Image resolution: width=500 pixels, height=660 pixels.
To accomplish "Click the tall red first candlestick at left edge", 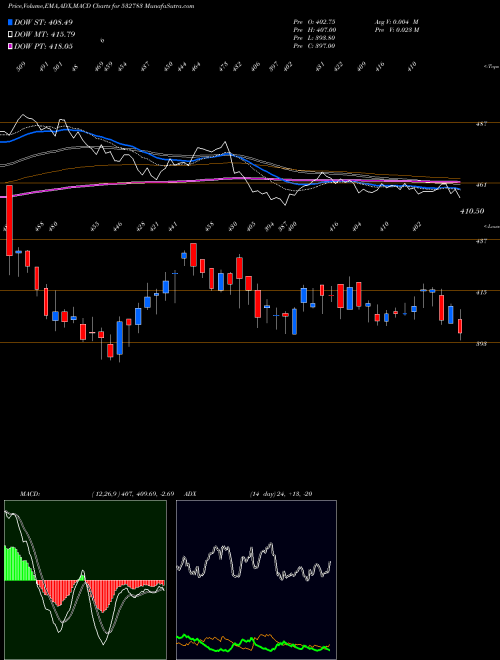I will tap(9, 221).
